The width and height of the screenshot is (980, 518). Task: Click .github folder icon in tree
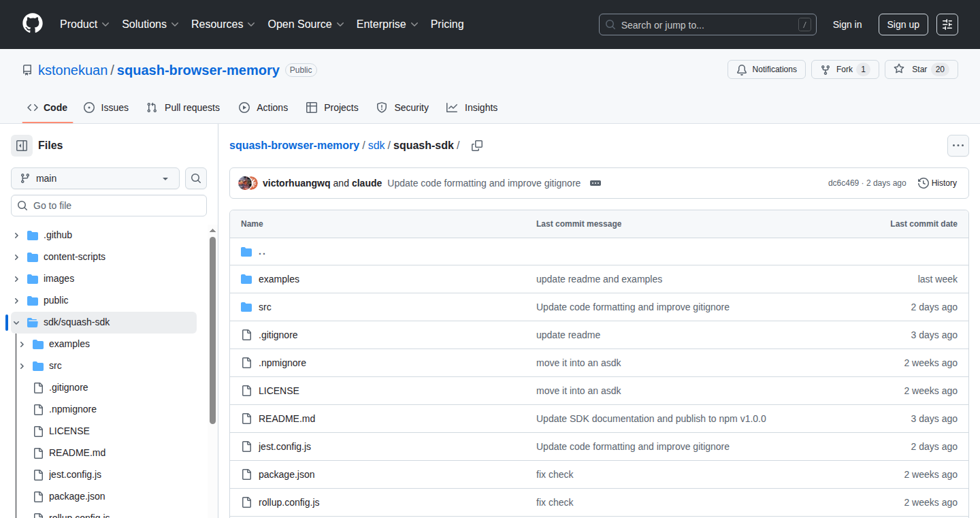coord(33,235)
